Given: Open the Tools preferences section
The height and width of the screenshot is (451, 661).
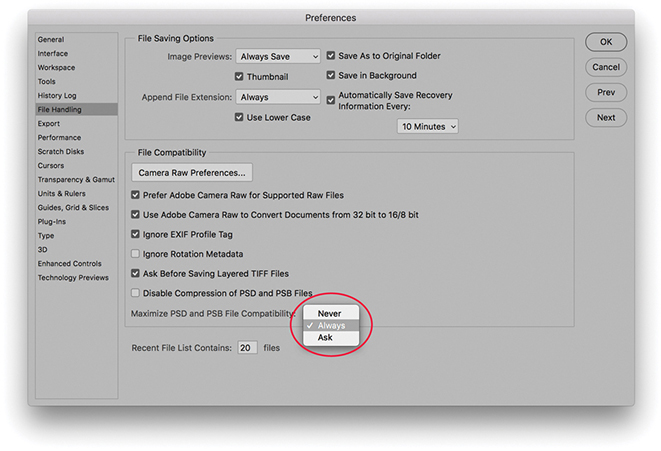Looking at the screenshot, I should pyautogui.click(x=46, y=81).
